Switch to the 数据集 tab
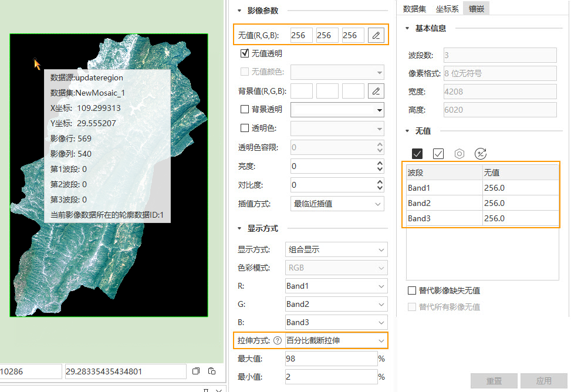 [414, 8]
